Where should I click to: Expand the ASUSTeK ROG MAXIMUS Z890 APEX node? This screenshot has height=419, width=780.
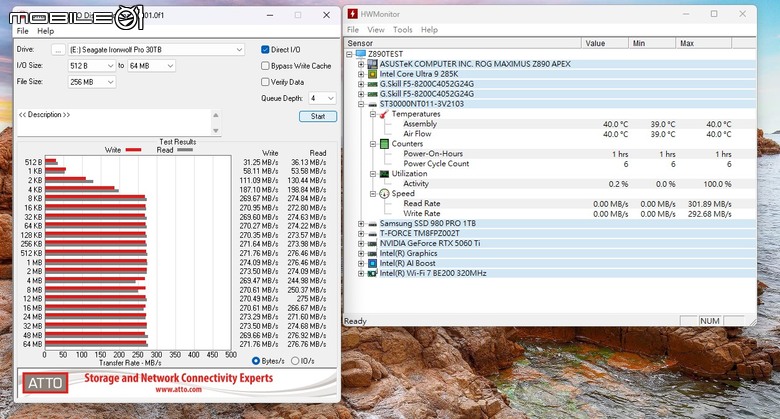[x=361, y=64]
